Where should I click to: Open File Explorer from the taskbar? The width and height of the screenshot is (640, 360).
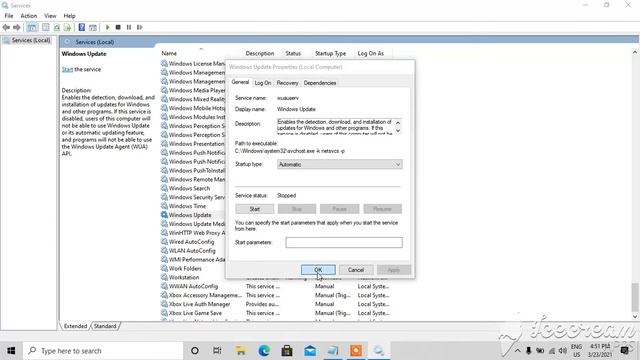point(241,351)
